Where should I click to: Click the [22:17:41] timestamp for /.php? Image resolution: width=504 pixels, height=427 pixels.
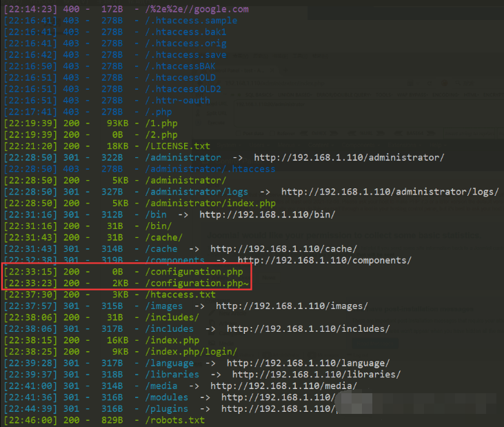click(30, 112)
